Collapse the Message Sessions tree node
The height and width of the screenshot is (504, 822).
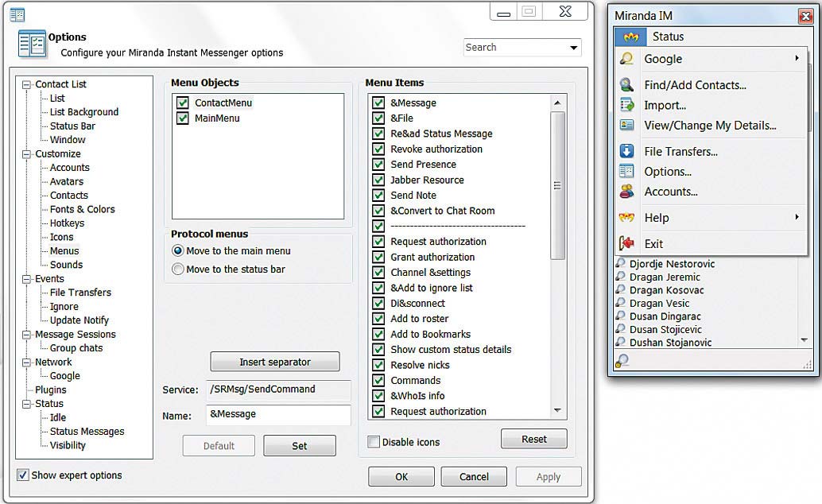pyautogui.click(x=26, y=335)
